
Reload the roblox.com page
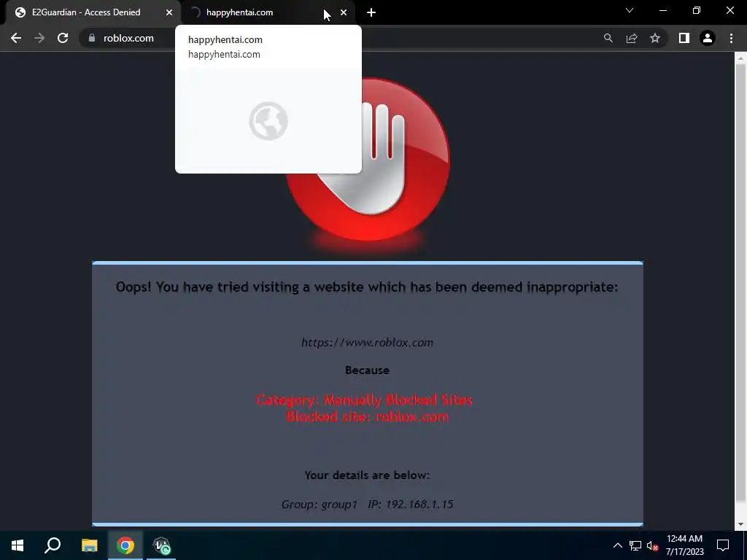[63, 38]
